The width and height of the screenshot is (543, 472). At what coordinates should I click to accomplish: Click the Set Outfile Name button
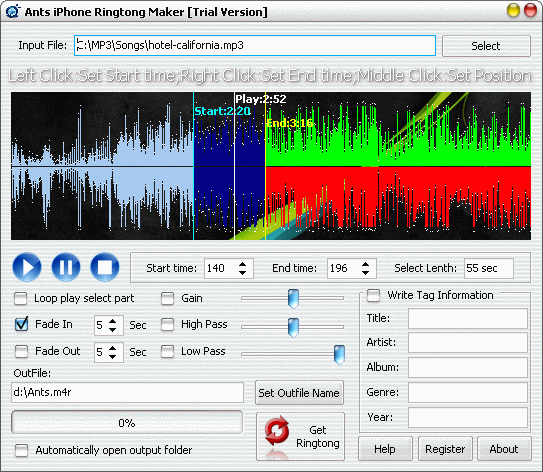click(x=299, y=393)
